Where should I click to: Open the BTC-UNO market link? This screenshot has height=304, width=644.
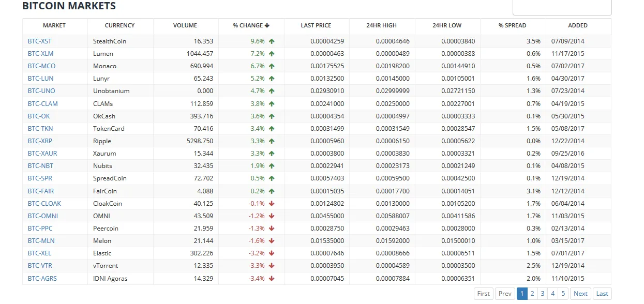coord(41,90)
